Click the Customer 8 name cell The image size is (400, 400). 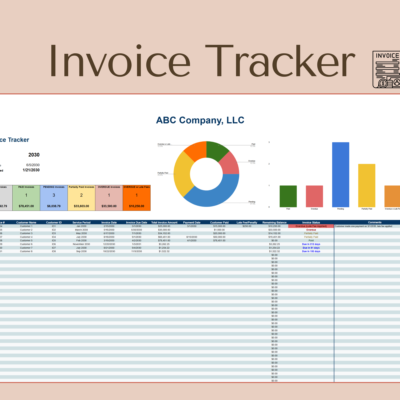(x=26, y=251)
